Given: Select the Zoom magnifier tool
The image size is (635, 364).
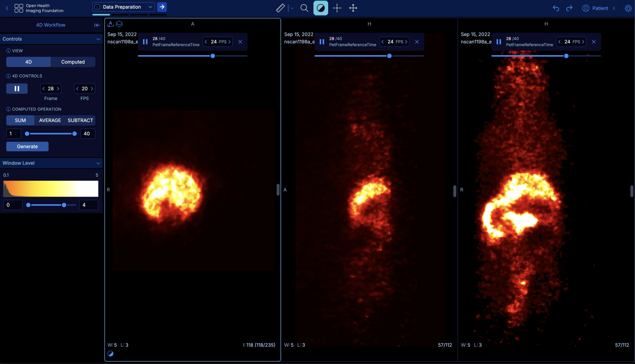Looking at the screenshot, I should (x=304, y=8).
